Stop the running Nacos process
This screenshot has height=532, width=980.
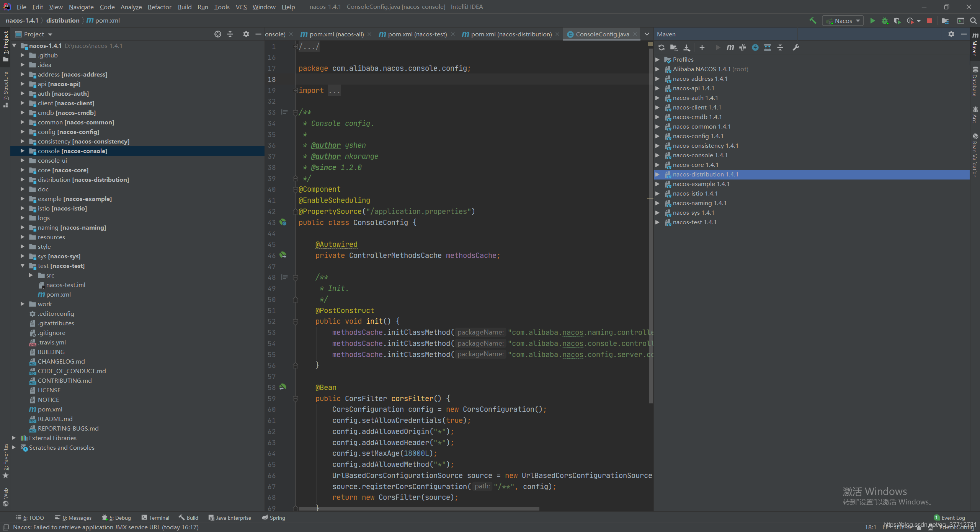(929, 21)
